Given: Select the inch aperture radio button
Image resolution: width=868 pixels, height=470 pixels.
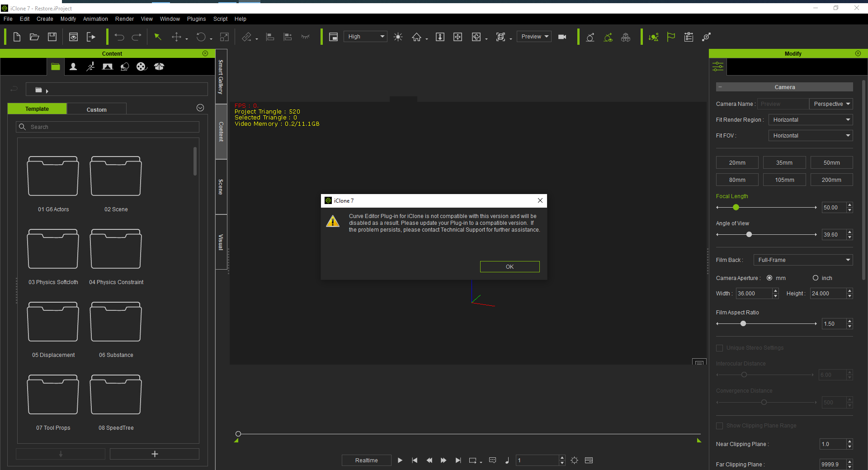Looking at the screenshot, I should [x=816, y=278].
